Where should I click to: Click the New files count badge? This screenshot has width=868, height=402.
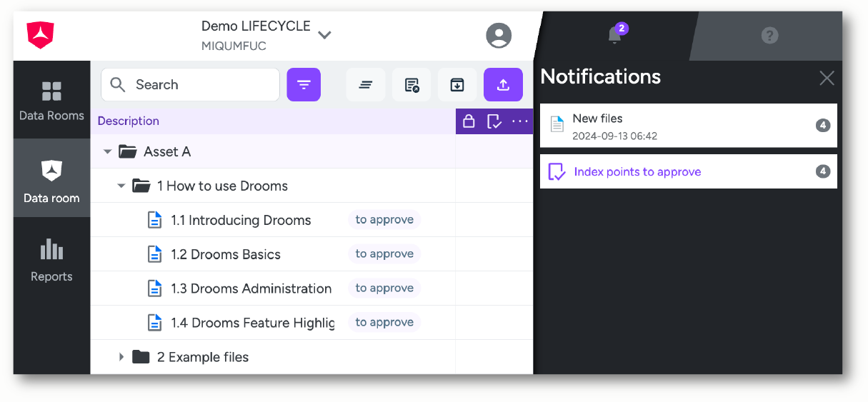pos(823,126)
